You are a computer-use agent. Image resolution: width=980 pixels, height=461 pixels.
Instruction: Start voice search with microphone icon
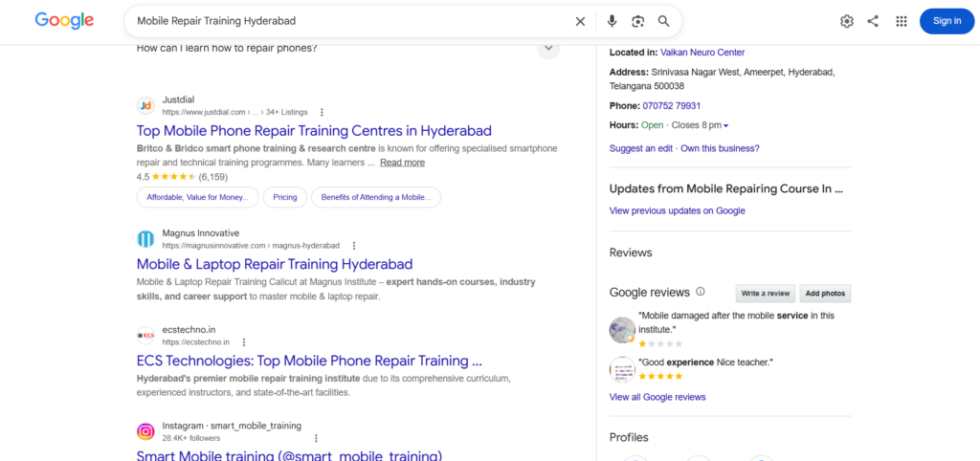612,21
